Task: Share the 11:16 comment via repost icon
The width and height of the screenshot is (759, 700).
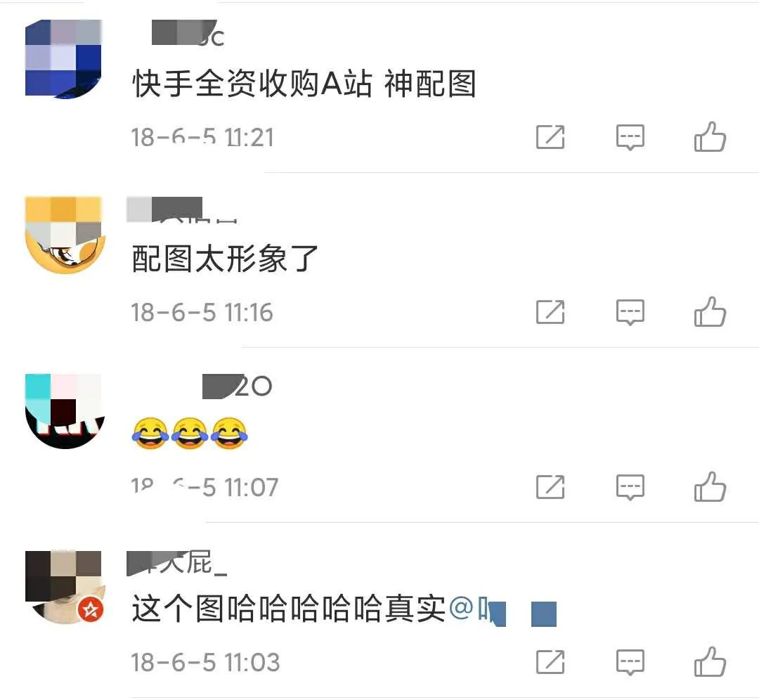Action: pyautogui.click(x=550, y=312)
